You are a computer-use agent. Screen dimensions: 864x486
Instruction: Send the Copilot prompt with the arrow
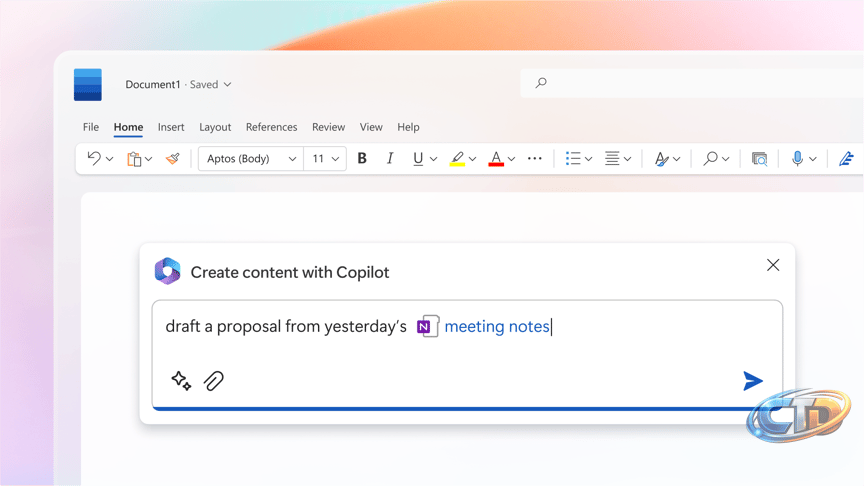coord(753,381)
